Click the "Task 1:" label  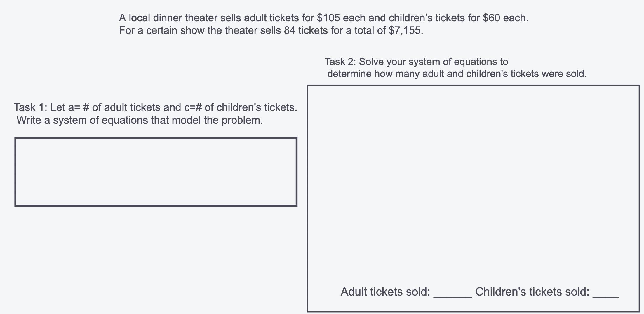coord(30,107)
